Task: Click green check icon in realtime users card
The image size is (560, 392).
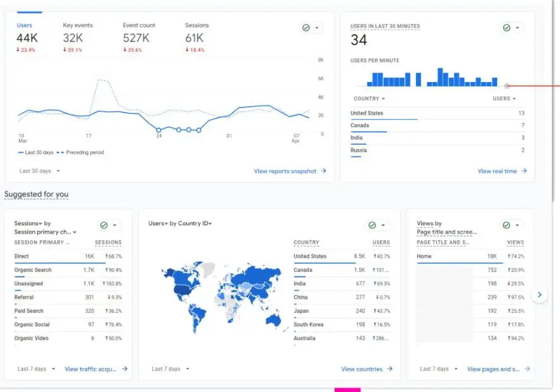Action: [506, 28]
